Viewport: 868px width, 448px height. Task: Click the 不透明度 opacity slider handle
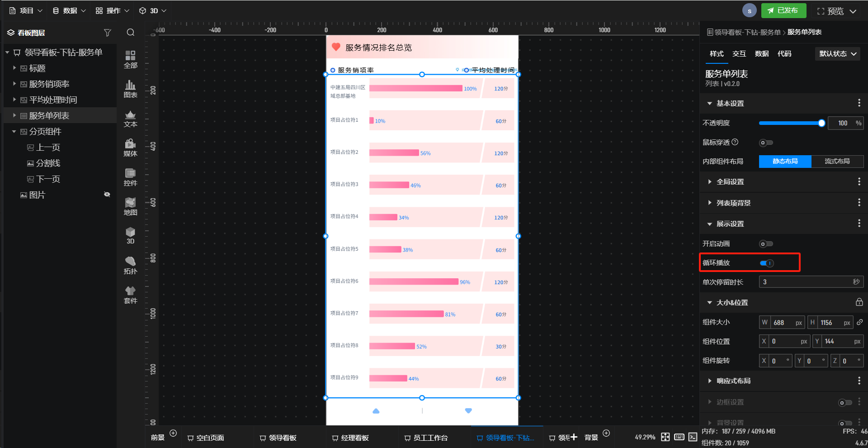point(821,123)
